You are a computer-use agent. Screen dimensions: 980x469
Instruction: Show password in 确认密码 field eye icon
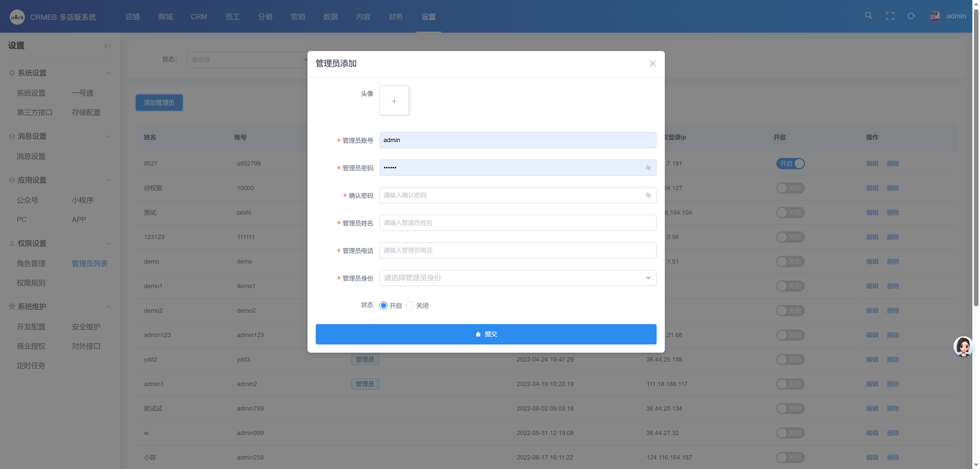[648, 195]
